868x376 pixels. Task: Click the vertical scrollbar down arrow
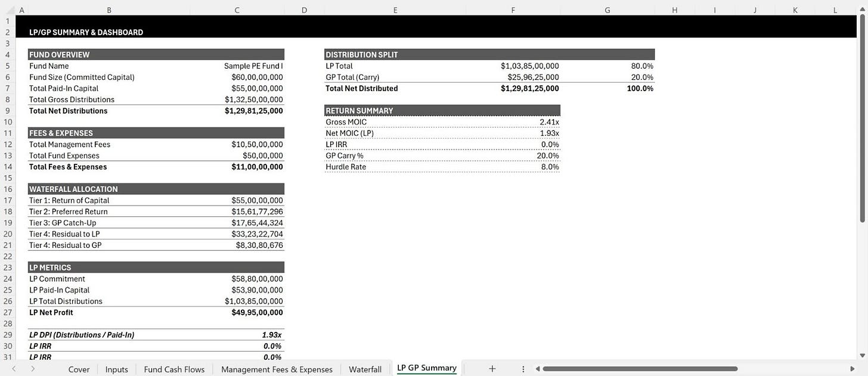[863, 356]
